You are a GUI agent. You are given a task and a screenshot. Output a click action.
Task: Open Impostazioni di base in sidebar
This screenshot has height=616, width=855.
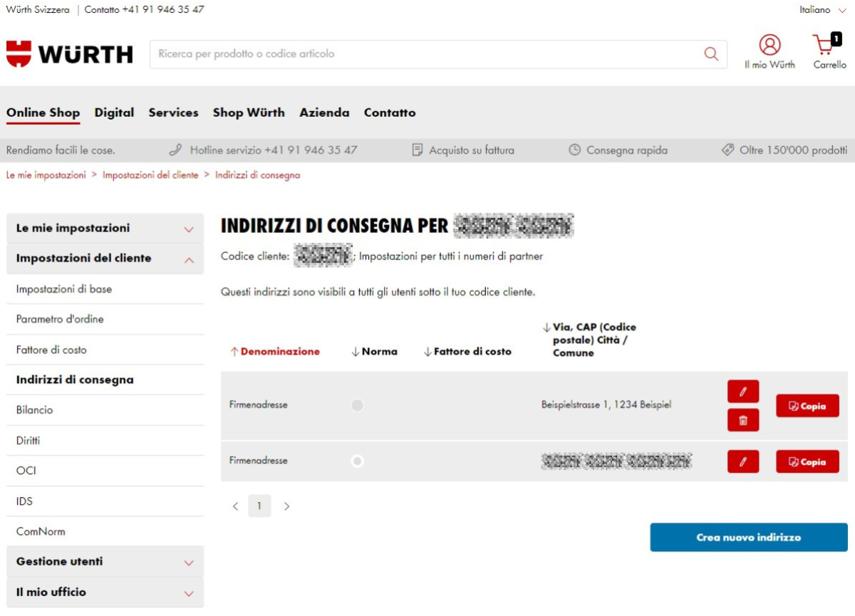click(x=105, y=289)
